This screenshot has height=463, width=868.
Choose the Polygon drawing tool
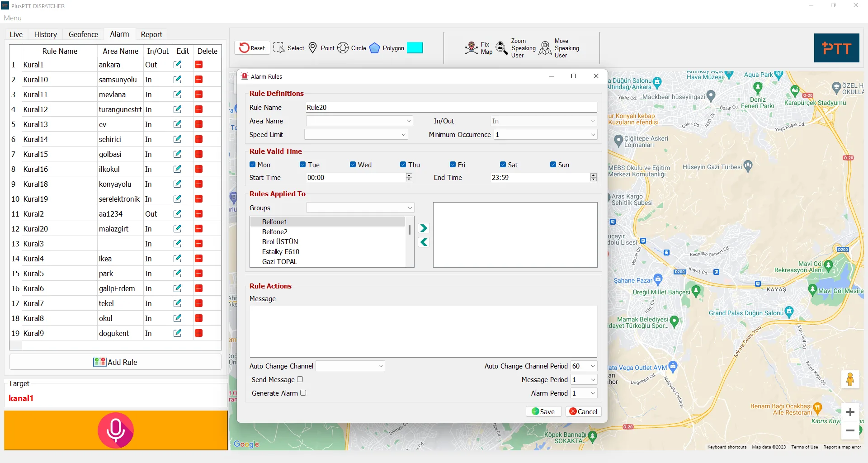click(375, 48)
